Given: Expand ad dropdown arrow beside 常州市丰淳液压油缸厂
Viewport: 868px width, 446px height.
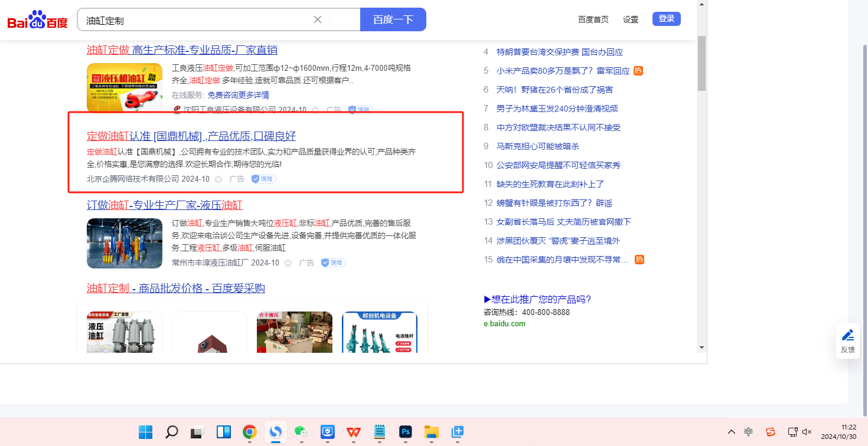Looking at the screenshot, I should (x=288, y=263).
